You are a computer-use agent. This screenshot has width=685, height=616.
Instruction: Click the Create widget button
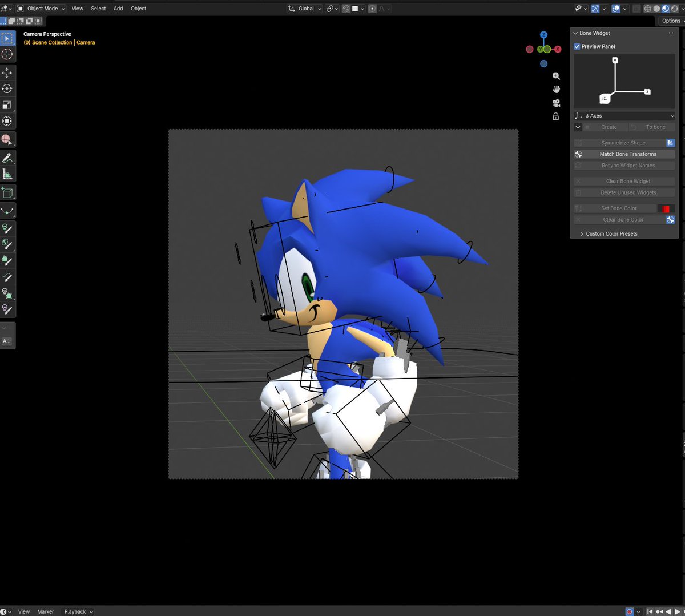[x=605, y=127]
